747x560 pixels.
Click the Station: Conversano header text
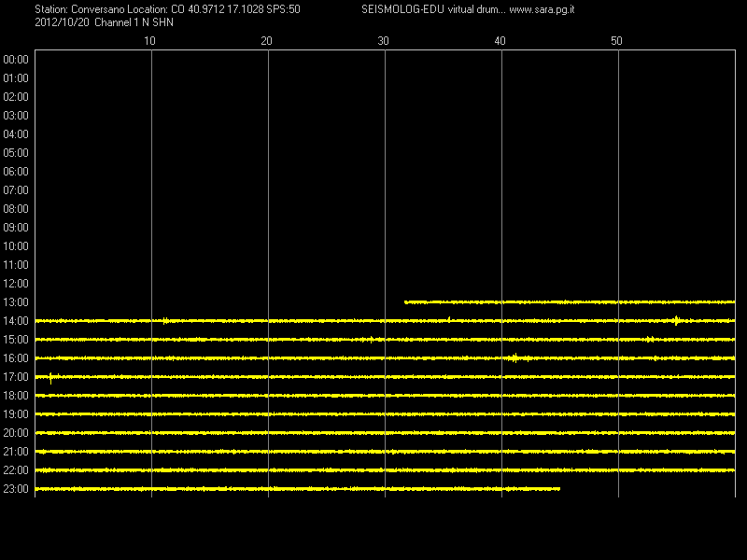tap(79, 9)
